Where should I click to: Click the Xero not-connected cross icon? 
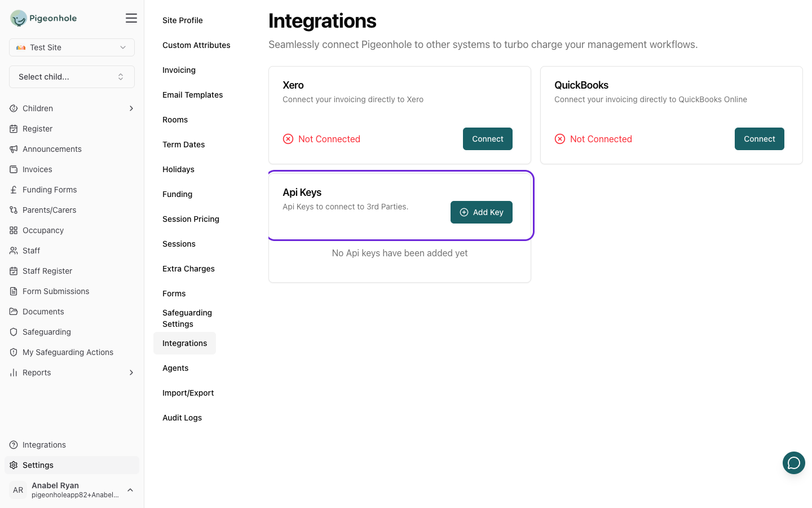pos(288,139)
